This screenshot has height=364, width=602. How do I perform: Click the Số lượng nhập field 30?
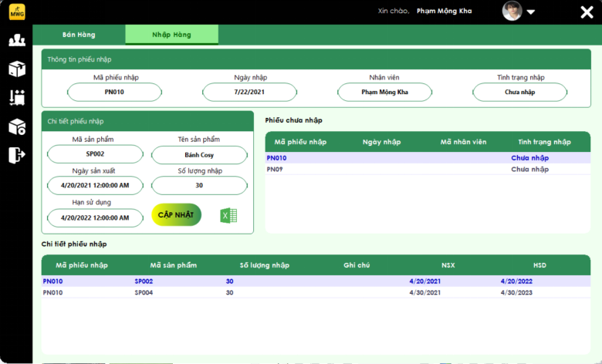pos(199,186)
